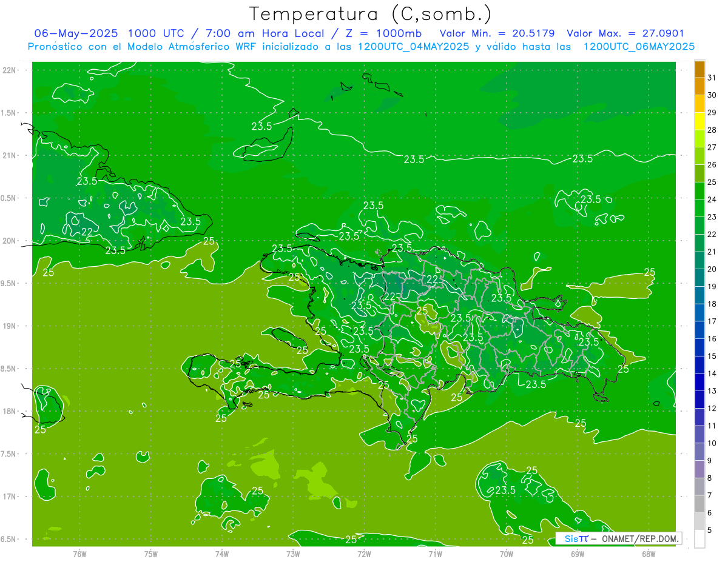
Task: Click the "71W" longitude axis label
Action: click(435, 554)
